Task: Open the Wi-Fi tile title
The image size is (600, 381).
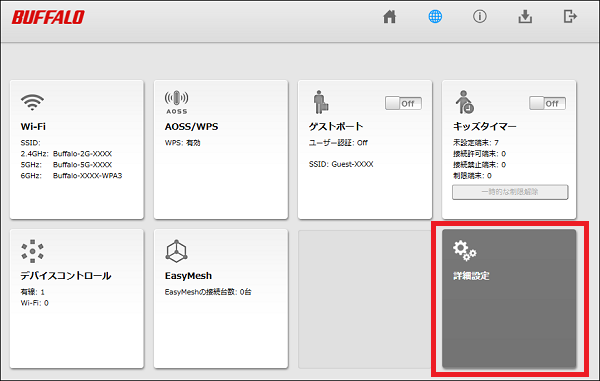Action: click(33, 127)
